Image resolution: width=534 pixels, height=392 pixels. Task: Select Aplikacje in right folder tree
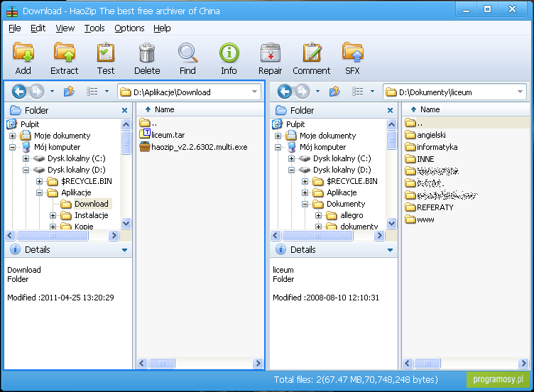(x=342, y=192)
